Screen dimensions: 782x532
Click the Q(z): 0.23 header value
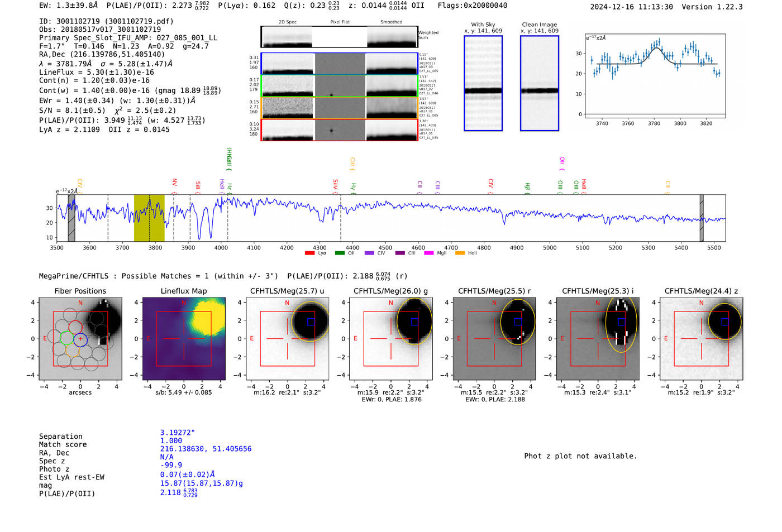312,5
